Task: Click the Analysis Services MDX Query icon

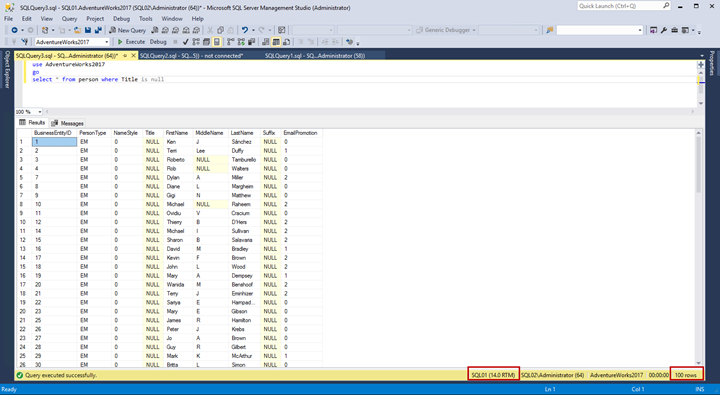Action: click(x=165, y=30)
